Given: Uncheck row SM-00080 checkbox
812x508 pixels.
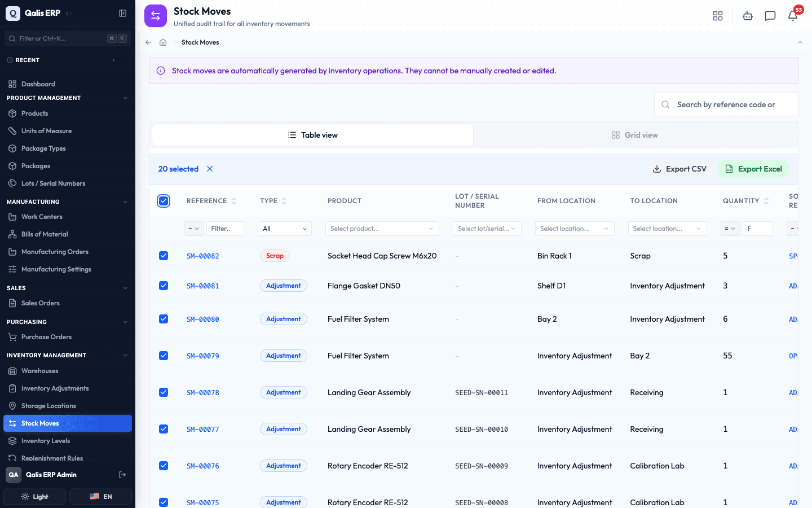Looking at the screenshot, I should coord(164,319).
